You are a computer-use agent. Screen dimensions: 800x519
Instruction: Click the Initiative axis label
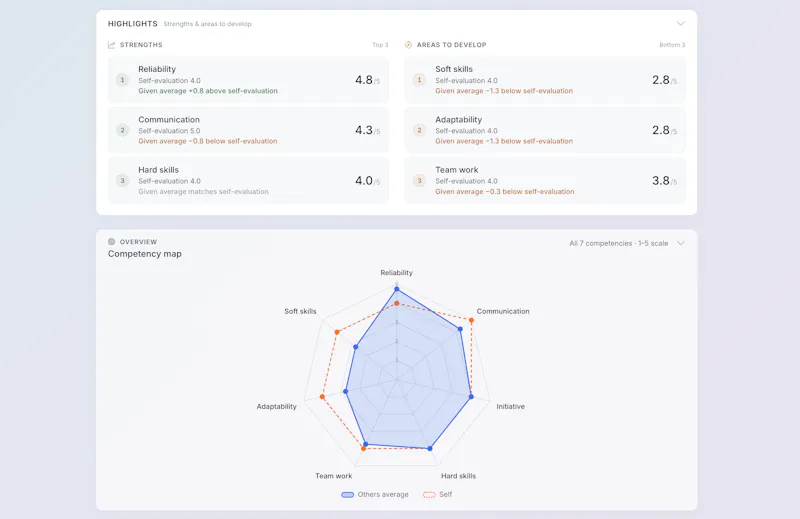coord(511,406)
